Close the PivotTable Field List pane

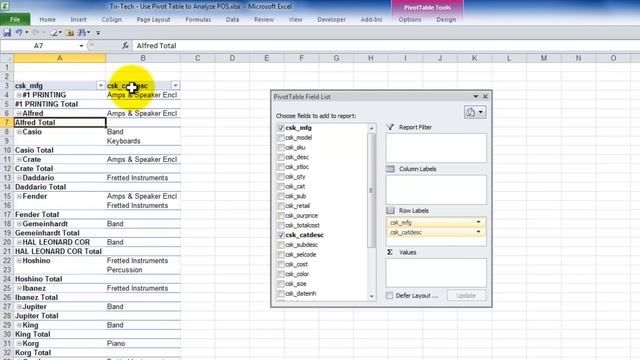[x=485, y=97]
